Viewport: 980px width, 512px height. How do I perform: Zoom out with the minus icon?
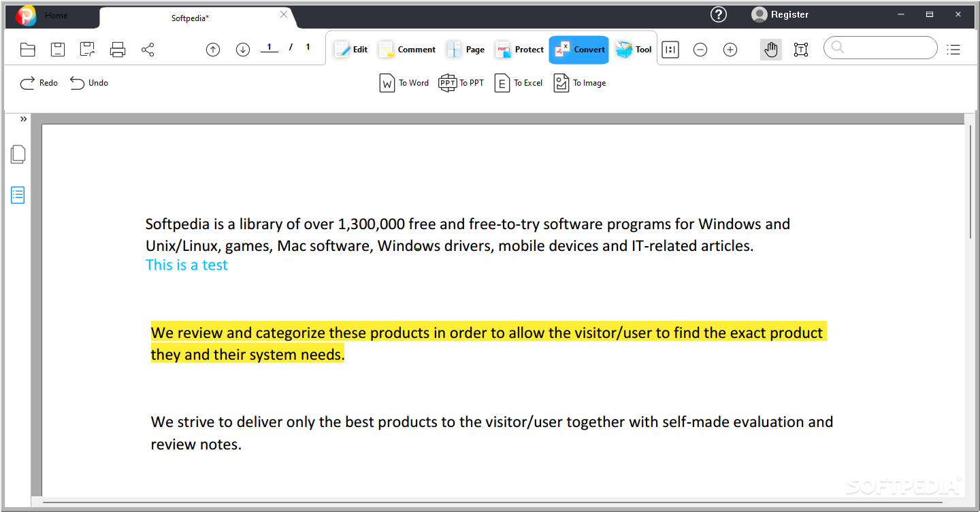tap(700, 50)
